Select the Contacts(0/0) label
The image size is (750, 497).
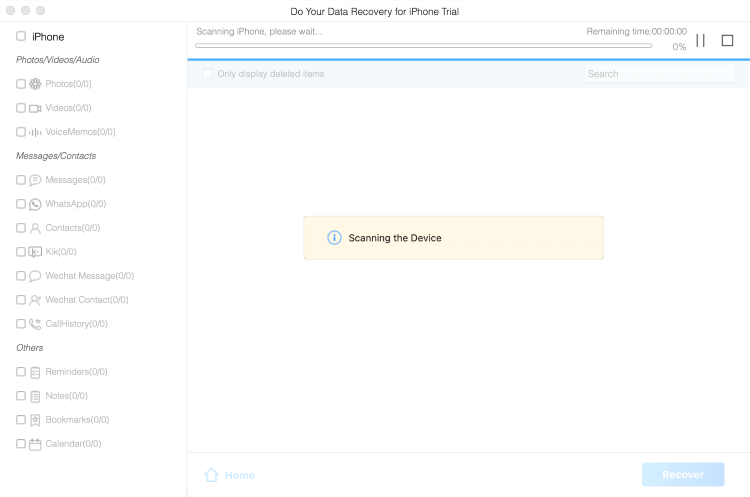73,228
